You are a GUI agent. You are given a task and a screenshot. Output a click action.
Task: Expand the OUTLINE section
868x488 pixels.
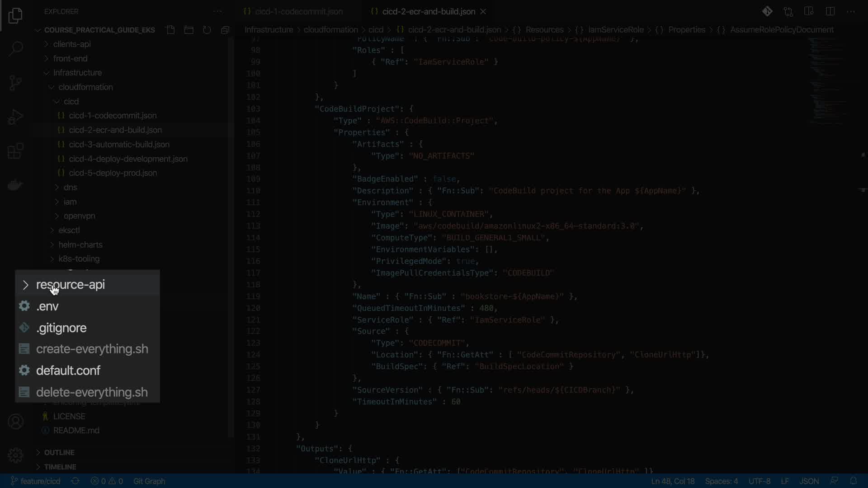pyautogui.click(x=59, y=452)
